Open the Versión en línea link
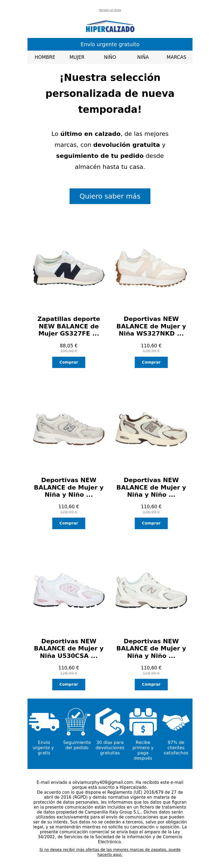 (110, 10)
